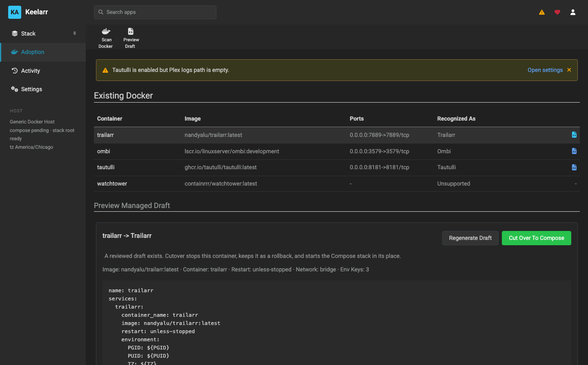Click tz America/Chicago host text

(x=31, y=147)
